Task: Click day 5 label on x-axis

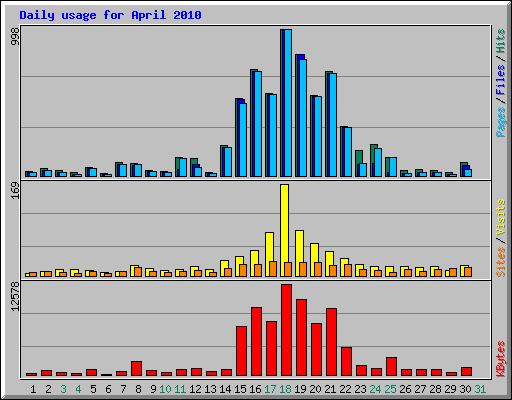Action: click(93, 389)
